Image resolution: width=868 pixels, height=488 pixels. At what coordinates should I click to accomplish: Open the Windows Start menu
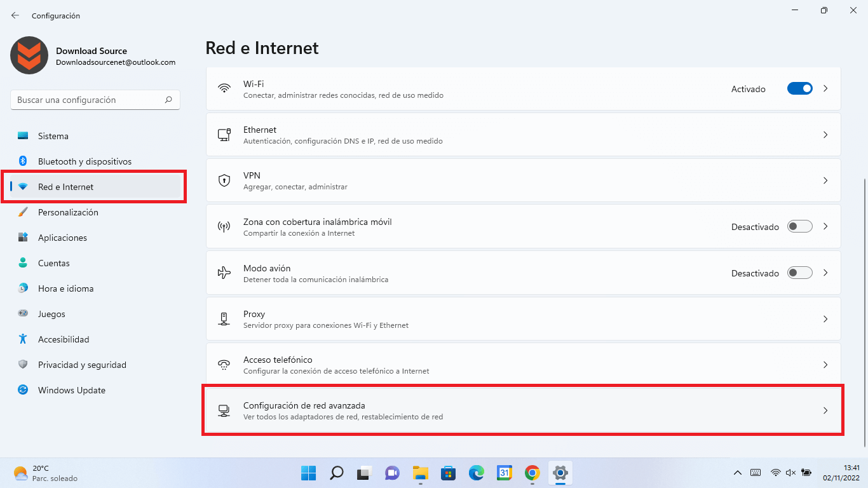[308, 473]
